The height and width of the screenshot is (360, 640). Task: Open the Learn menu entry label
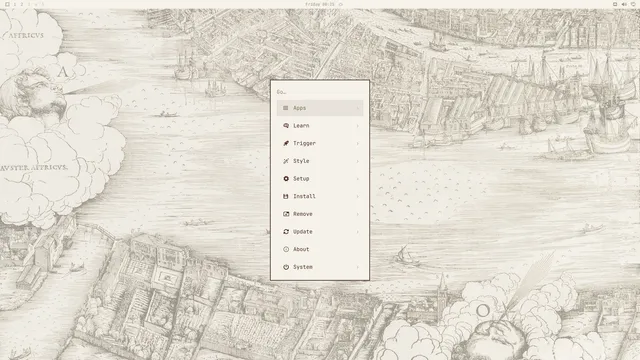click(x=301, y=126)
